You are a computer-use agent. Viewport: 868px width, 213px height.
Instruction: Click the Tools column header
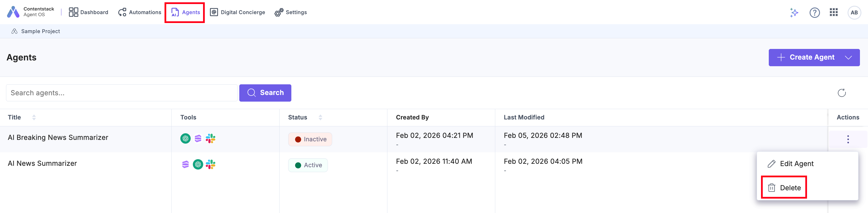pyautogui.click(x=188, y=117)
